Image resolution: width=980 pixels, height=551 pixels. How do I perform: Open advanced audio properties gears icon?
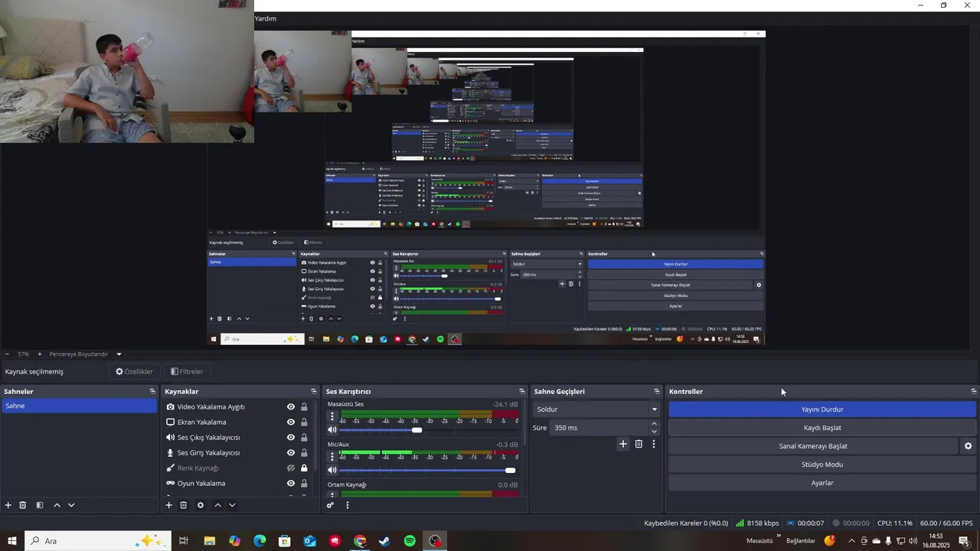click(x=331, y=505)
